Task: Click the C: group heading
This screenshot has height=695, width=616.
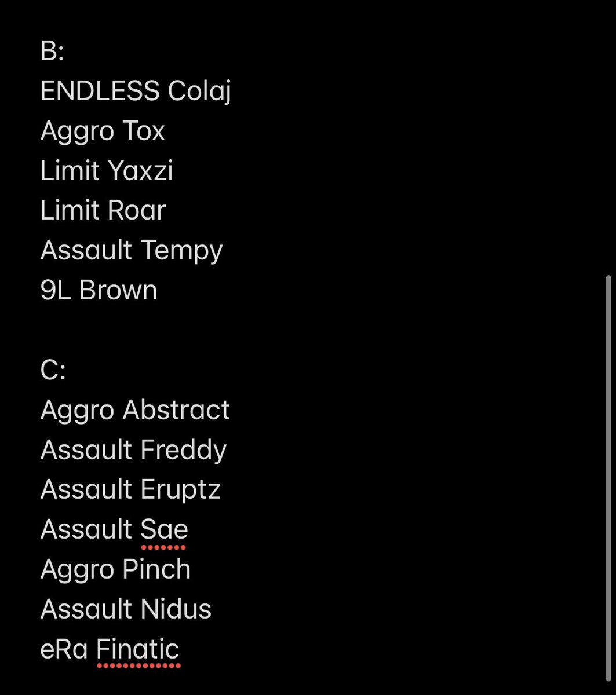Action: click(x=53, y=371)
